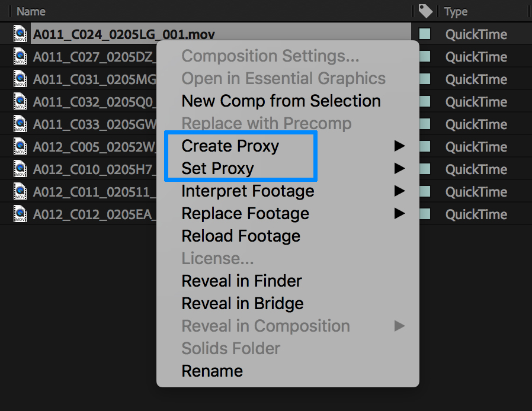Click the QuickTime icon beside A011_C027 footage
The height and width of the screenshot is (411, 532).
(x=21, y=57)
